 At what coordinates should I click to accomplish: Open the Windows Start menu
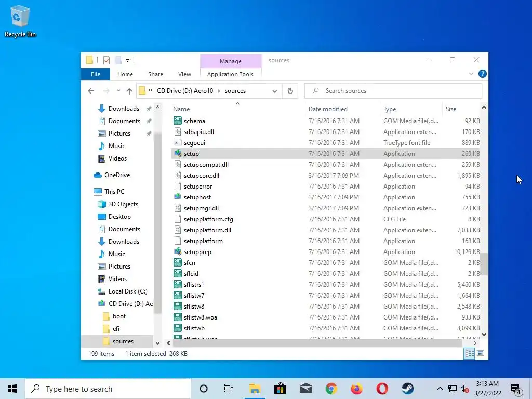click(12, 389)
